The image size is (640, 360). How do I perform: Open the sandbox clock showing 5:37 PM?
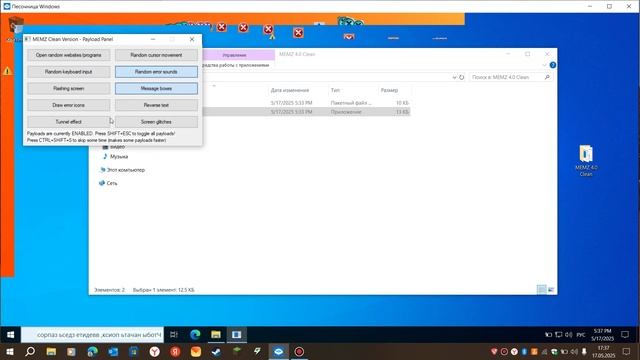(x=602, y=335)
